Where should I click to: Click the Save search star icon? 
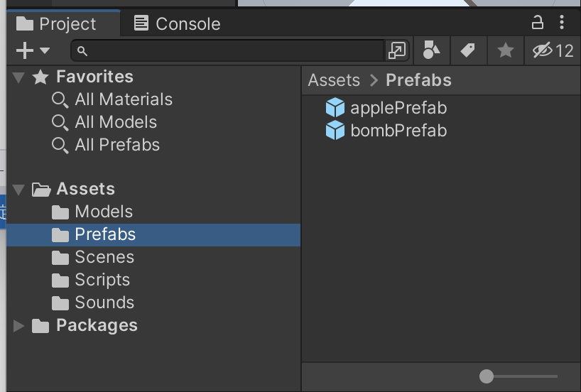(506, 50)
